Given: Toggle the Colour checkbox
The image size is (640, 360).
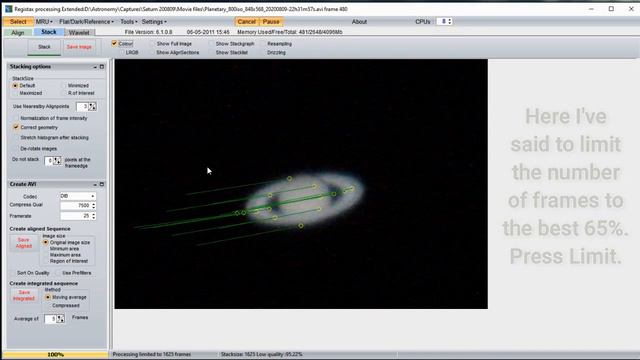Looking at the screenshot, I should click(114, 43).
